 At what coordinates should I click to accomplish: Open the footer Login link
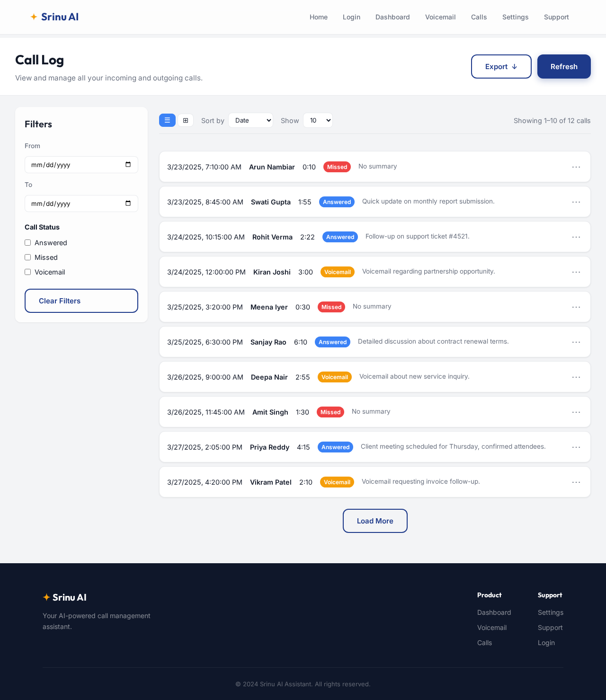tap(546, 643)
